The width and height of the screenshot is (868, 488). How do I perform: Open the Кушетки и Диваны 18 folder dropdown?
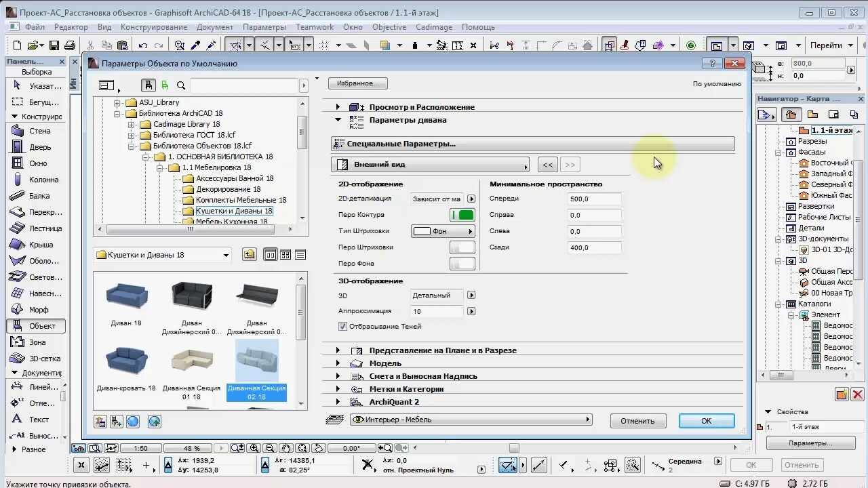[162, 255]
